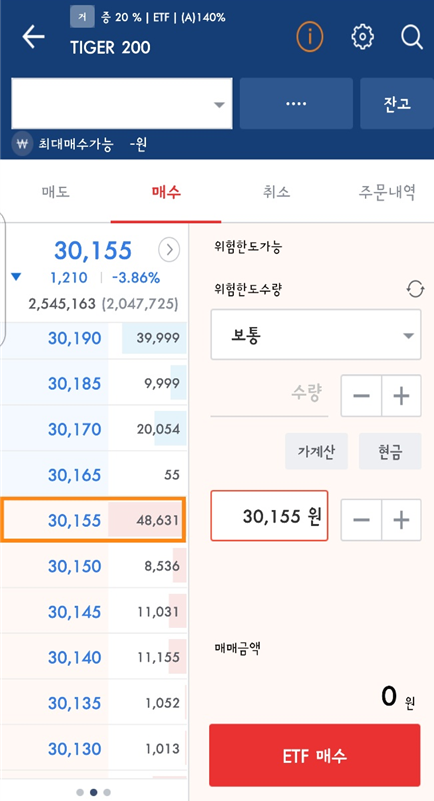Tap the 위험한도가능 label
This screenshot has width=434, height=801.
click(x=249, y=248)
